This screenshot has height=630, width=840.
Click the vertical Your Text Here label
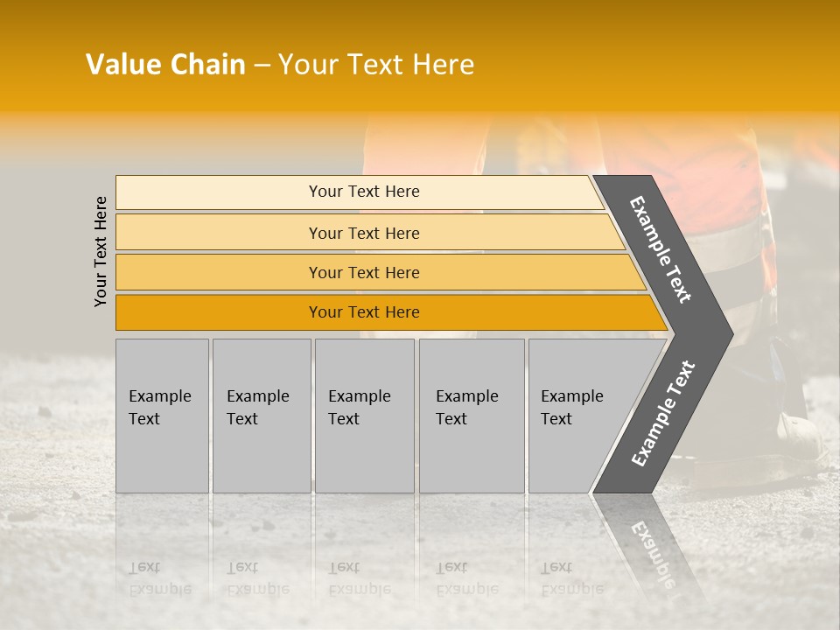click(x=101, y=251)
